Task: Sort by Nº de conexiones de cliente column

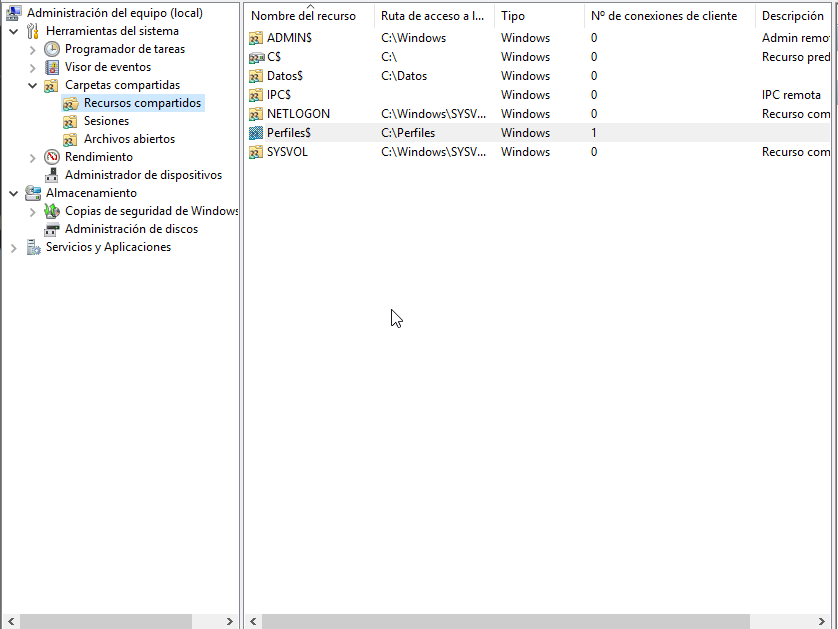Action: pyautogui.click(x=664, y=16)
